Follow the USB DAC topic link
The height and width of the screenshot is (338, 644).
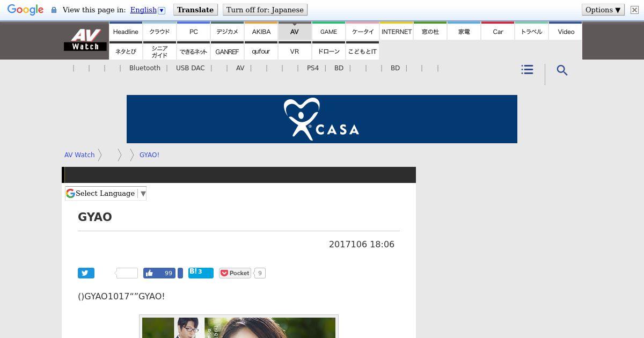191,68
